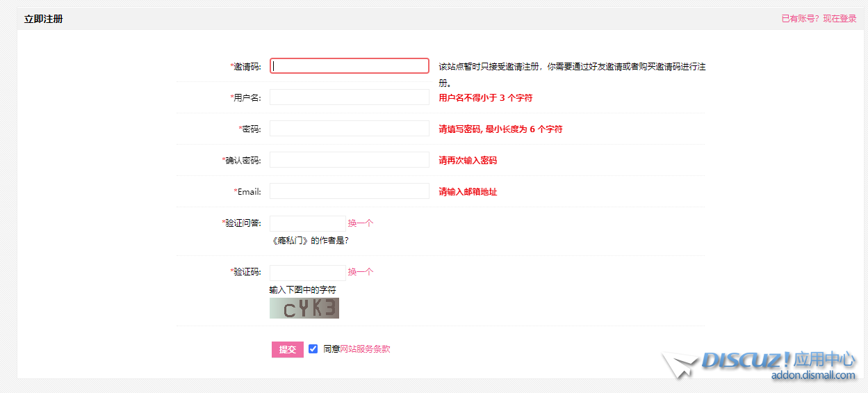Click the 邀请码 invitation code input field
The height and width of the screenshot is (393, 868).
point(349,66)
